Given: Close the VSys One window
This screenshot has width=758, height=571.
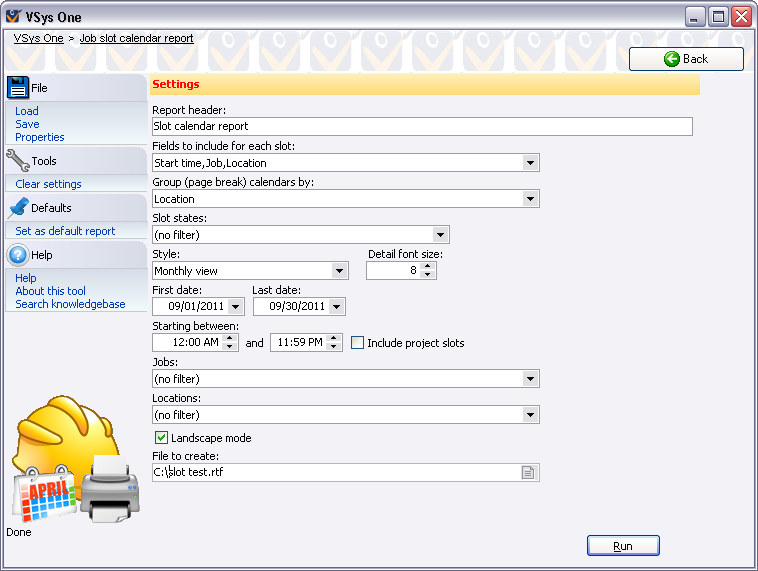Looking at the screenshot, I should (742, 17).
